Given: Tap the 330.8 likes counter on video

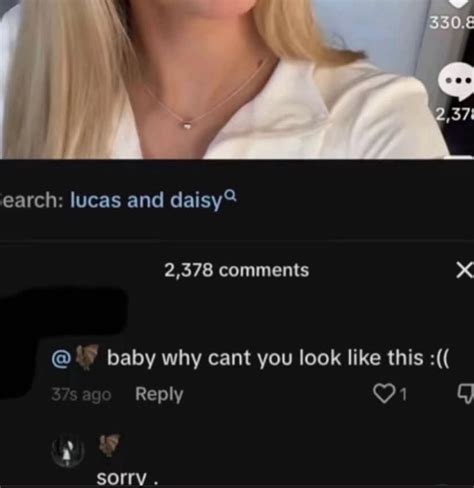Looking at the screenshot, I should (451, 23).
